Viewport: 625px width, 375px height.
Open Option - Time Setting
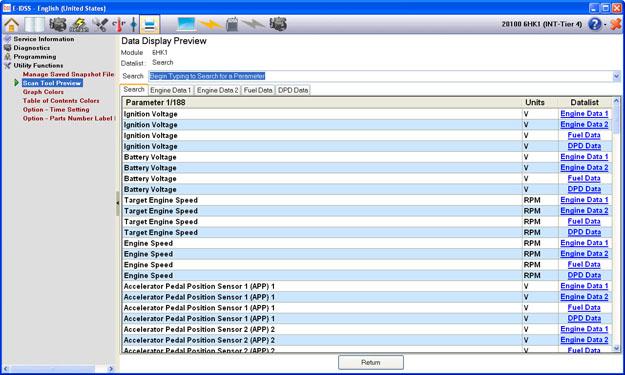56,110
